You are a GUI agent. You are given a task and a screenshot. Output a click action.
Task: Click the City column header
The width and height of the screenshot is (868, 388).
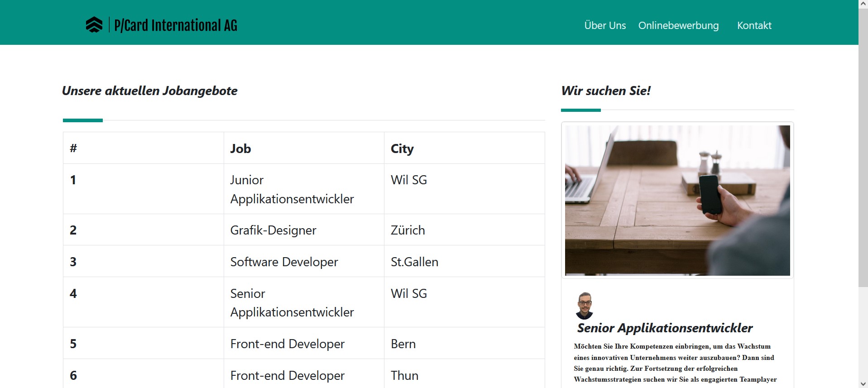pyautogui.click(x=402, y=148)
